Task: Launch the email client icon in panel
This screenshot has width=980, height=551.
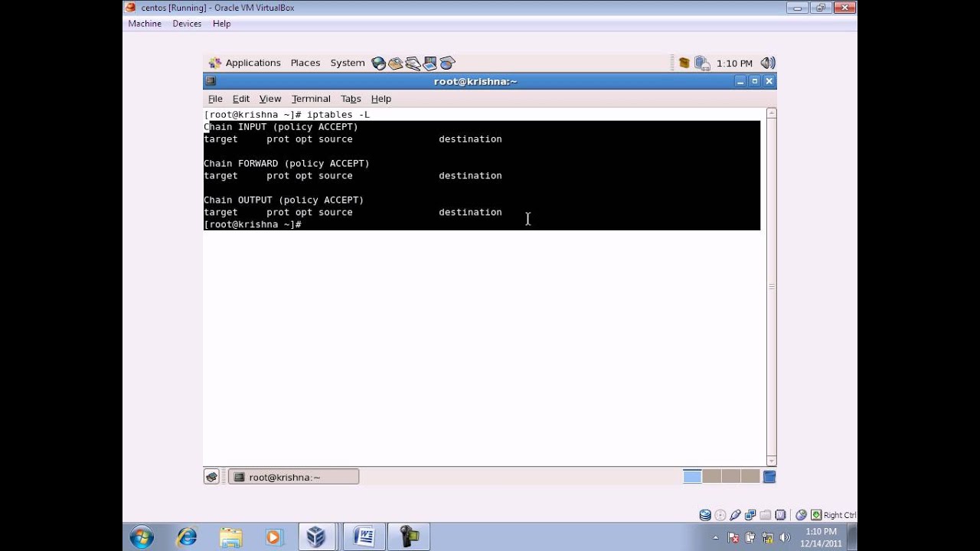Action: (396, 64)
